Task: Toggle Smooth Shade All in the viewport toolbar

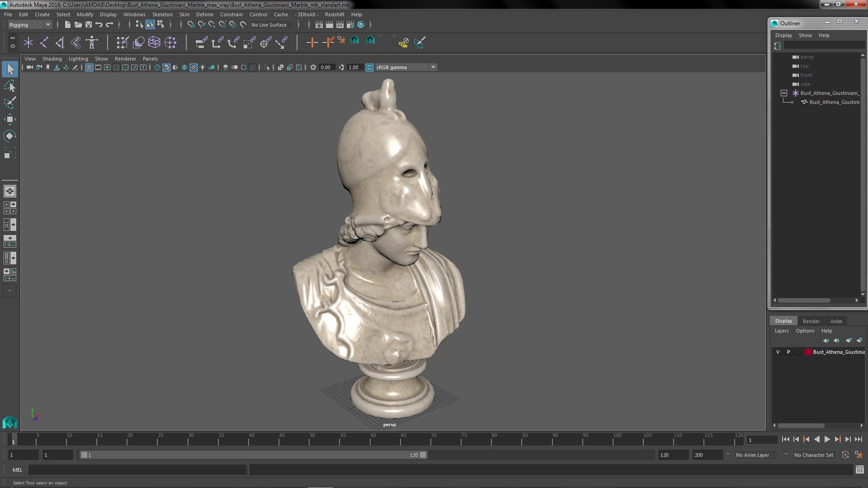Action: [x=166, y=67]
